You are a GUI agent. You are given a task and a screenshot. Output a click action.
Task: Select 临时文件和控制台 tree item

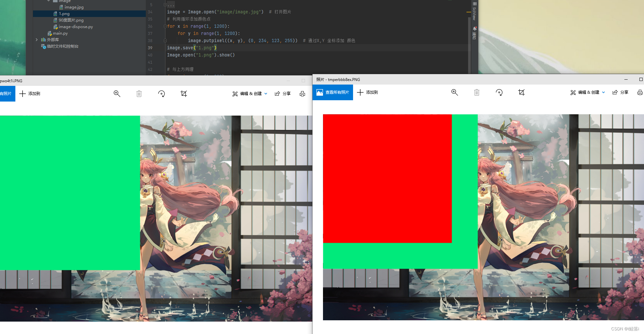(59, 46)
